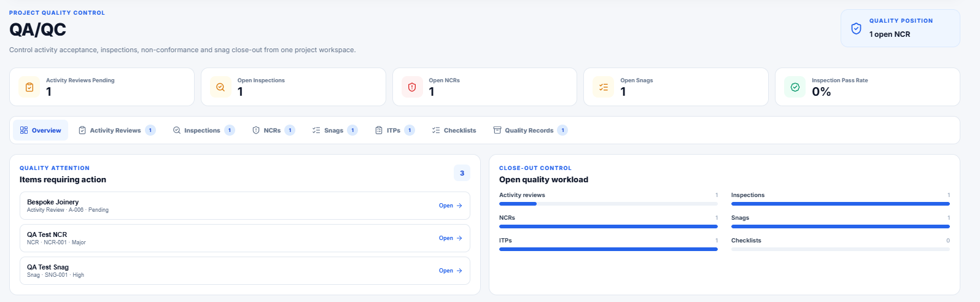The image size is (980, 302).
Task: Open the ITPs tab
Action: tap(394, 130)
